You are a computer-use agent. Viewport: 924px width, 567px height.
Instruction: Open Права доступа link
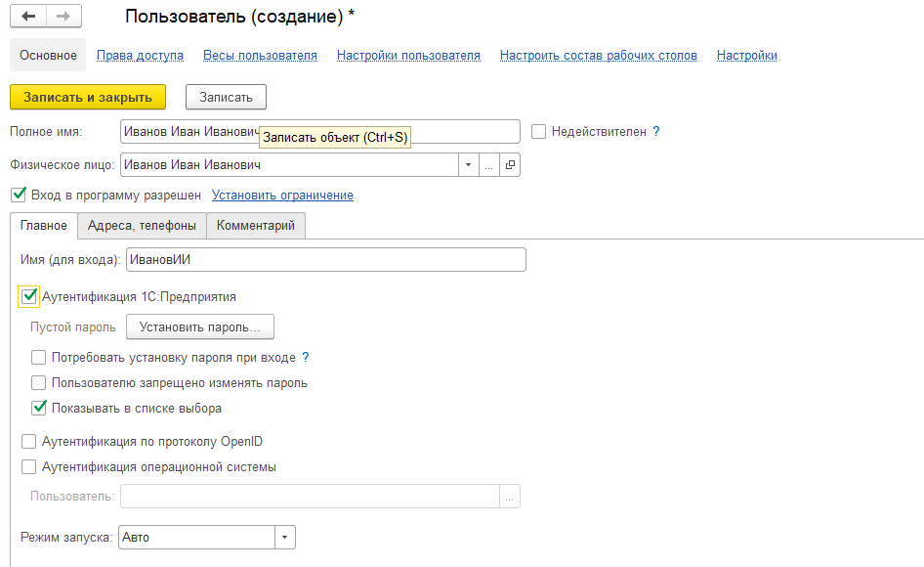click(x=140, y=56)
